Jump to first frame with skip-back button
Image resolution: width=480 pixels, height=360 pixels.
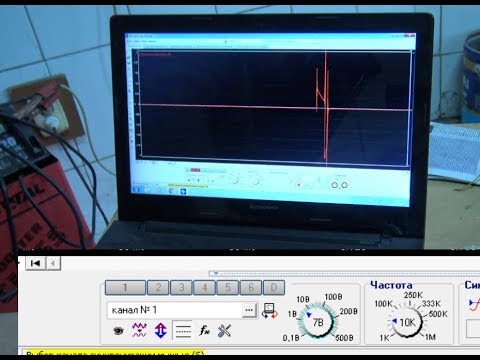[x=35, y=263]
